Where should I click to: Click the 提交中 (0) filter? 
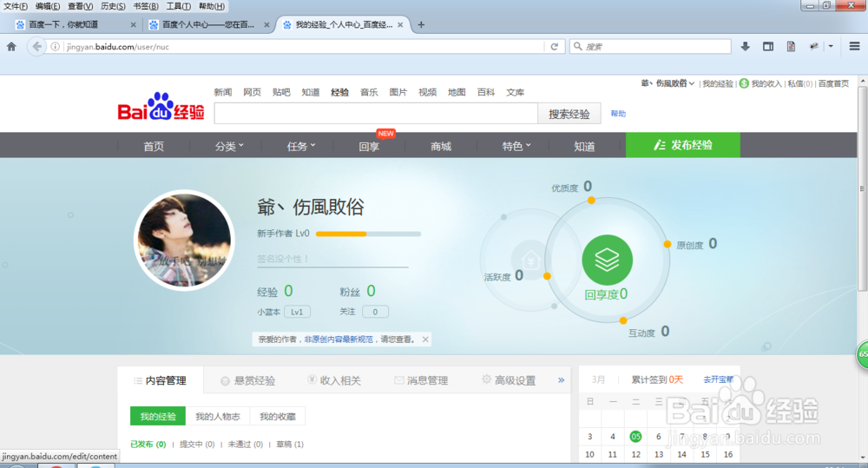pyautogui.click(x=197, y=445)
